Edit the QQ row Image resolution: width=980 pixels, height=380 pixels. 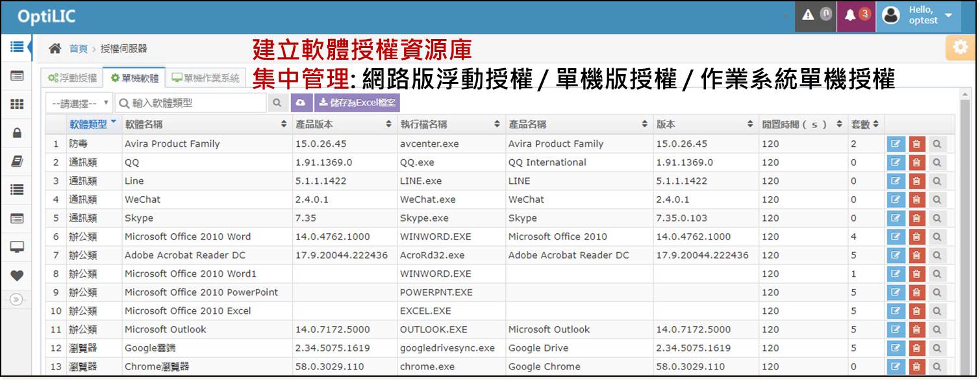tap(895, 162)
